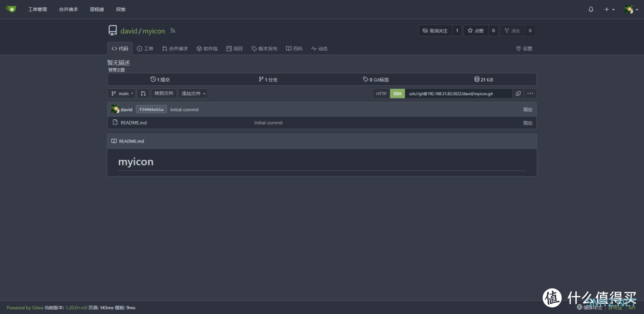The image size is (644, 314).
Task: View the stargazers count next to 点赞
Action: pos(493,31)
